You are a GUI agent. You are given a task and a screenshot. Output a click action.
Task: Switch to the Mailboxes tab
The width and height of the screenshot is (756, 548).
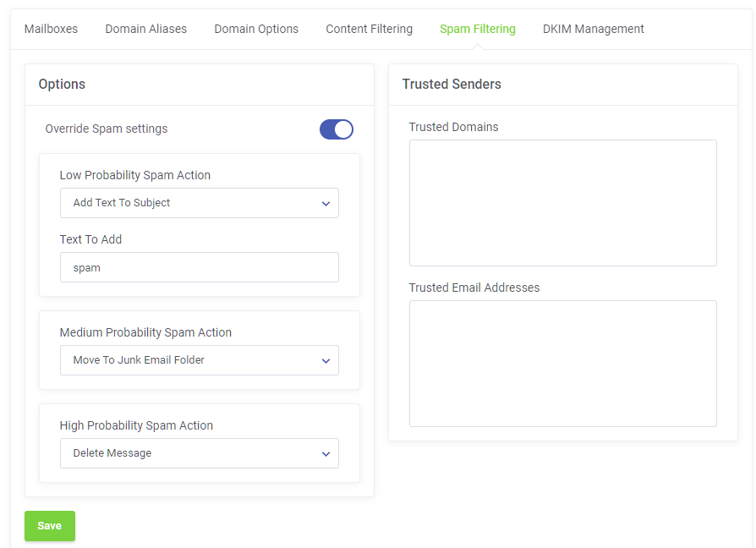pos(51,29)
